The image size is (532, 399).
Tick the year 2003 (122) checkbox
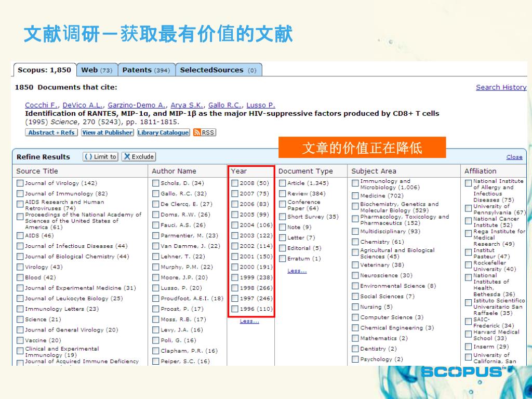point(235,235)
